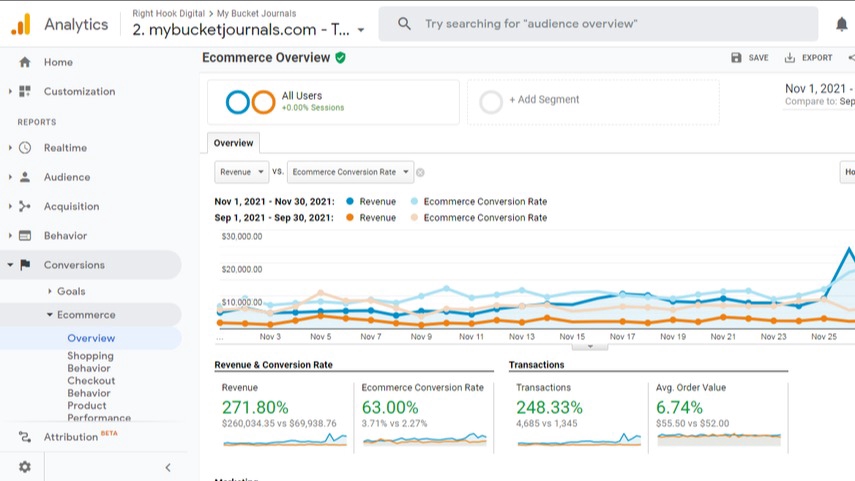Open Checkout Behavior report
Screen dimensions: 855x481
tap(91, 387)
